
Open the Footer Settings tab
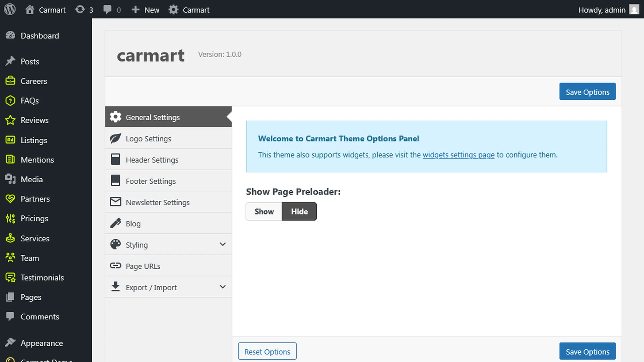point(168,181)
